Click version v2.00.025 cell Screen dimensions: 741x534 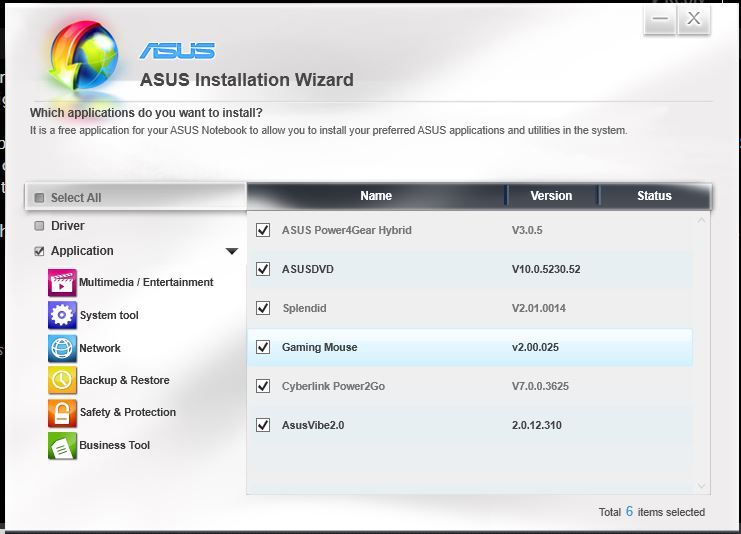(535, 347)
